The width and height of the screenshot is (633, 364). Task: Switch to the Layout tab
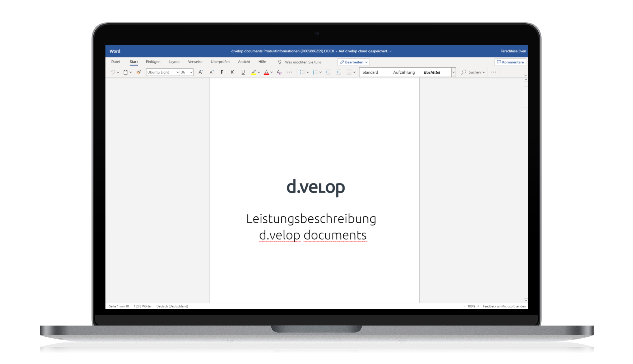coord(174,62)
